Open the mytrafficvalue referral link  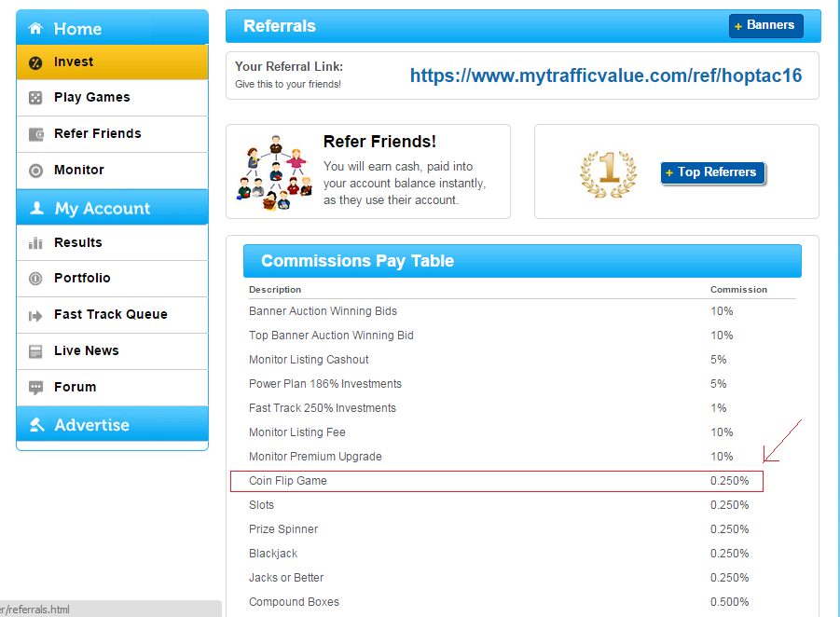[x=606, y=75]
